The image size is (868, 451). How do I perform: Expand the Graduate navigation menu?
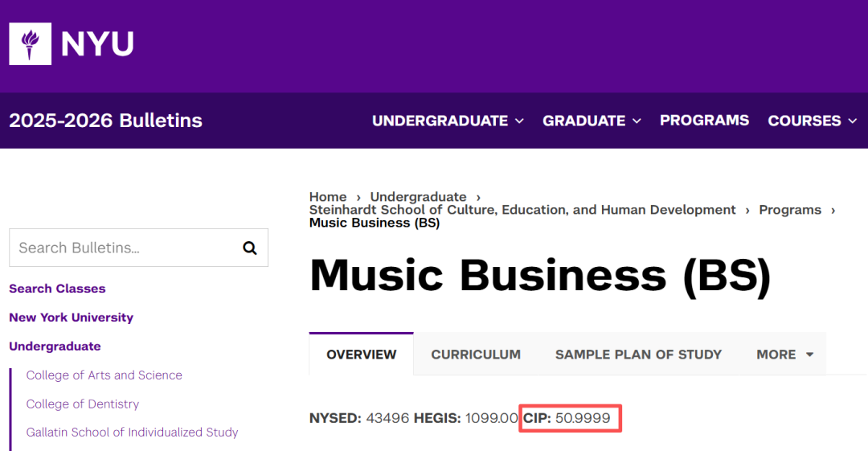(x=592, y=121)
